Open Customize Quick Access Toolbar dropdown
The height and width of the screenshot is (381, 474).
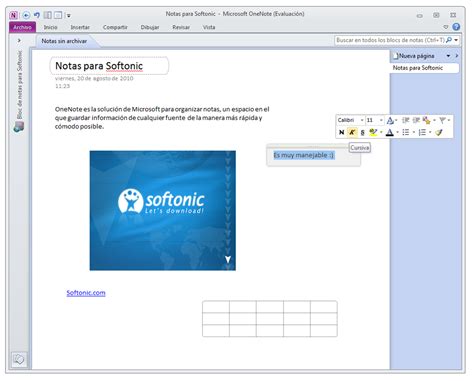68,15
